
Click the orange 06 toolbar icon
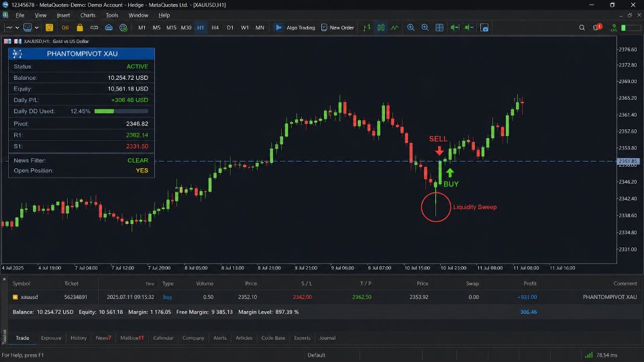65,27
